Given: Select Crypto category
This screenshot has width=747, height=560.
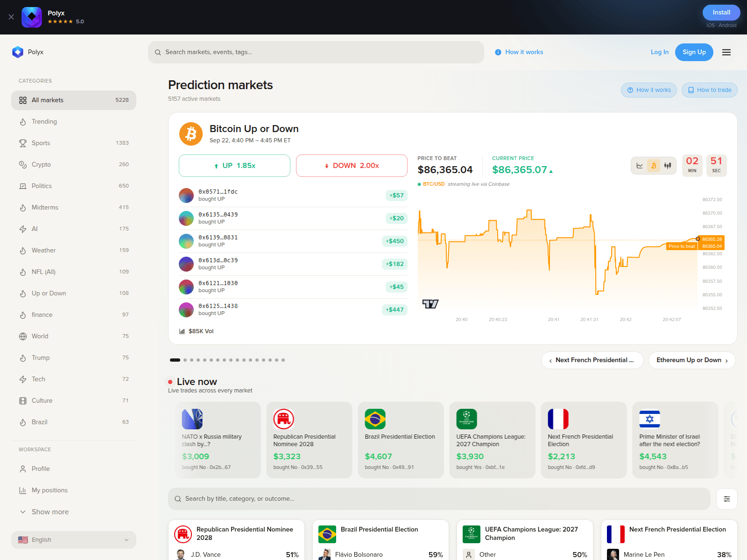Looking at the screenshot, I should click(x=74, y=165).
